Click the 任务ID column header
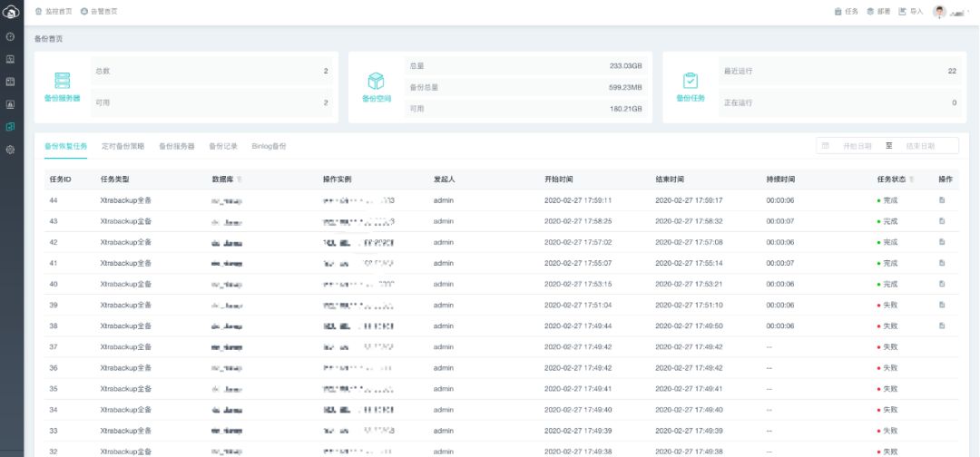The width and height of the screenshot is (980, 457). click(x=60, y=180)
